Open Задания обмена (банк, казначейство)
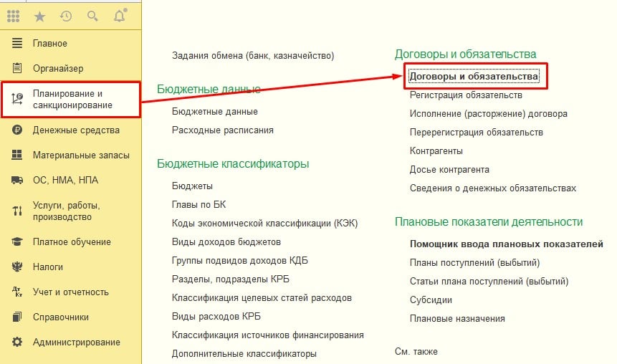Screen dimensions: 617x364 click(253, 55)
